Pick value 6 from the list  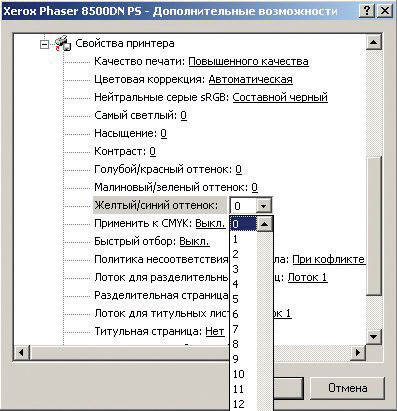click(244, 314)
